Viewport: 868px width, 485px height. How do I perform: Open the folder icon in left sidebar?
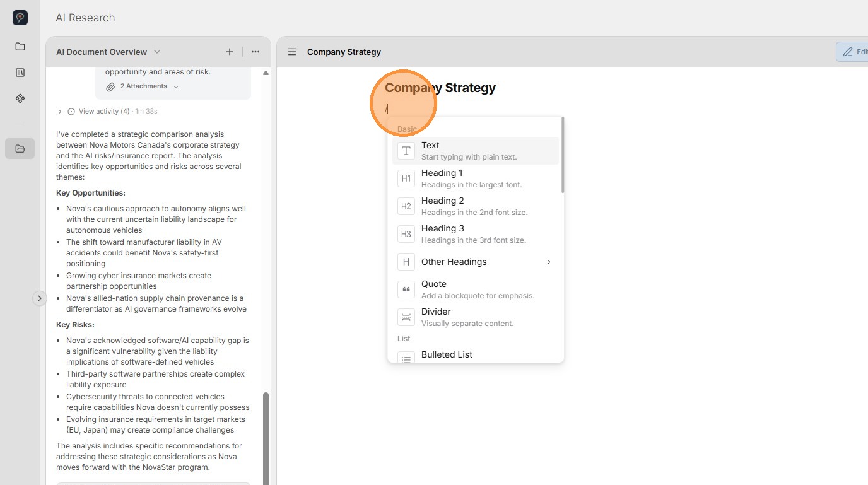point(20,47)
